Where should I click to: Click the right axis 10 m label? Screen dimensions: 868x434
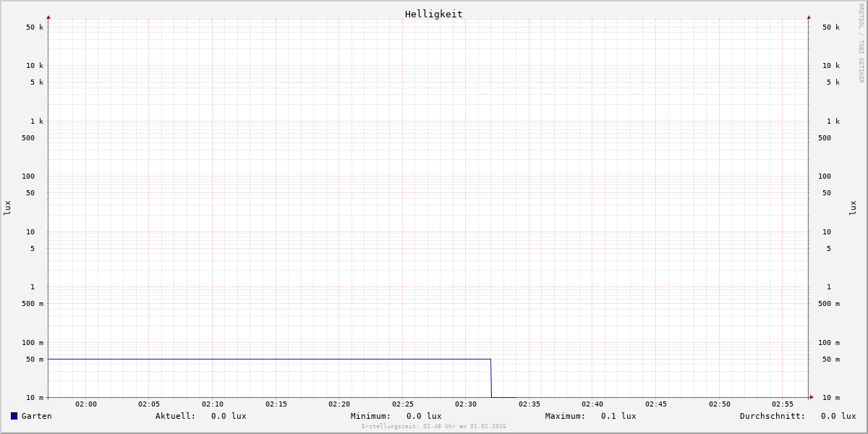[x=831, y=398]
